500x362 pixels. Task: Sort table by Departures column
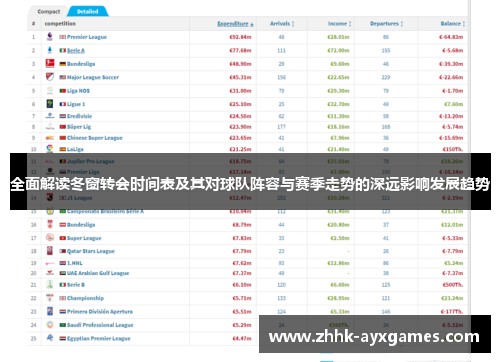click(x=387, y=24)
